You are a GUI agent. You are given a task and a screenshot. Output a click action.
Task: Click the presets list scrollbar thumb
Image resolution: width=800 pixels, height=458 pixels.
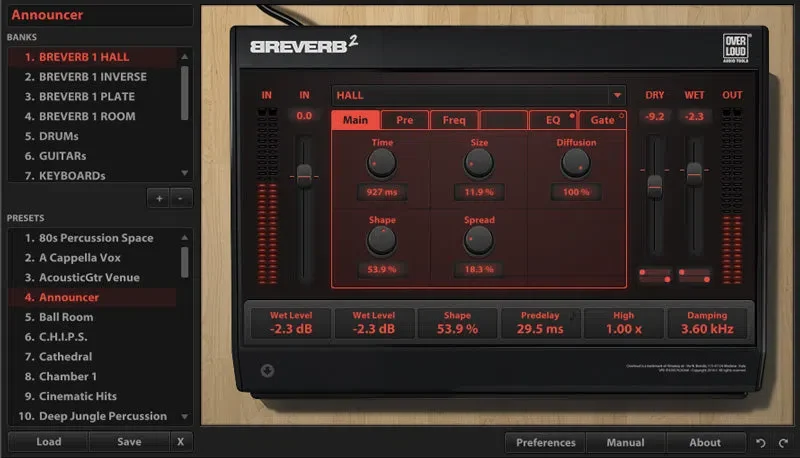coord(185,262)
